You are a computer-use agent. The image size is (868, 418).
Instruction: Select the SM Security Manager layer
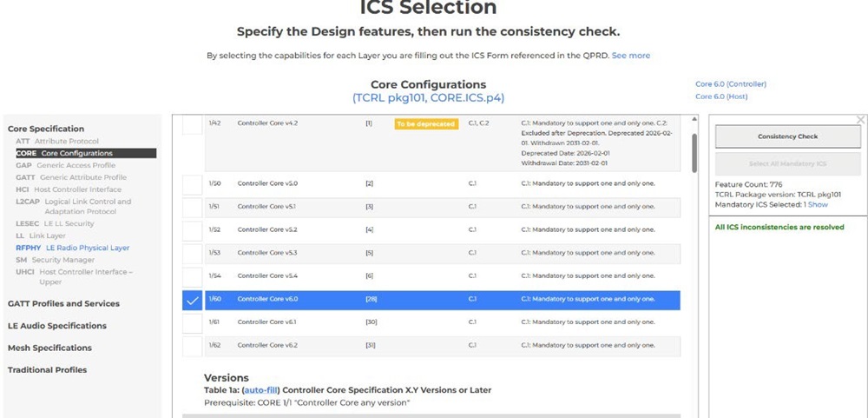coord(57,260)
